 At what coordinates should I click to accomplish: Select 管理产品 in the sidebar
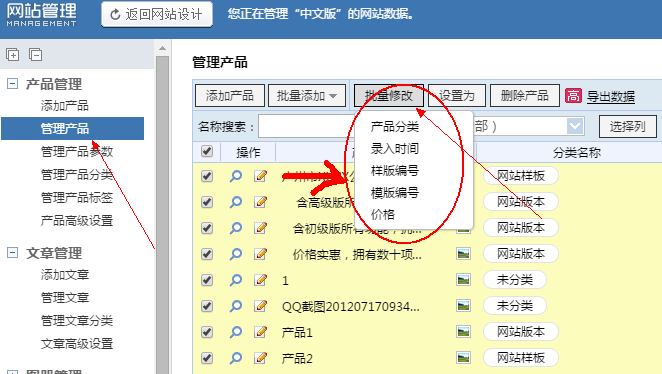(73, 128)
